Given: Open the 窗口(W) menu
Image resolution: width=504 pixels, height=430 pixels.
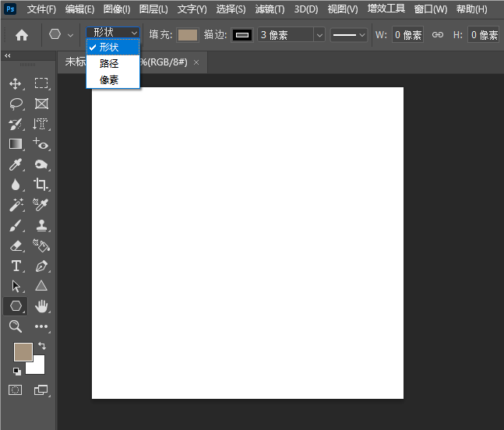Looking at the screenshot, I should click(431, 9).
